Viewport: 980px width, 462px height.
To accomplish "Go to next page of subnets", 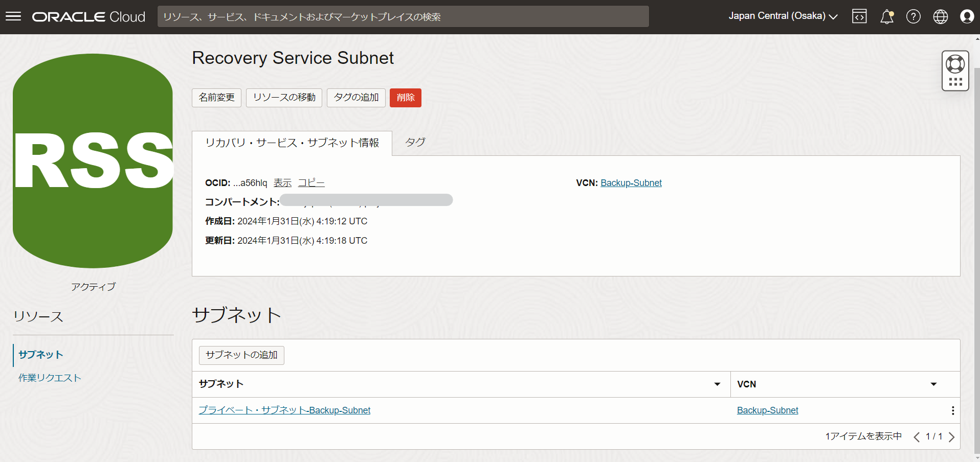I will [x=951, y=437].
